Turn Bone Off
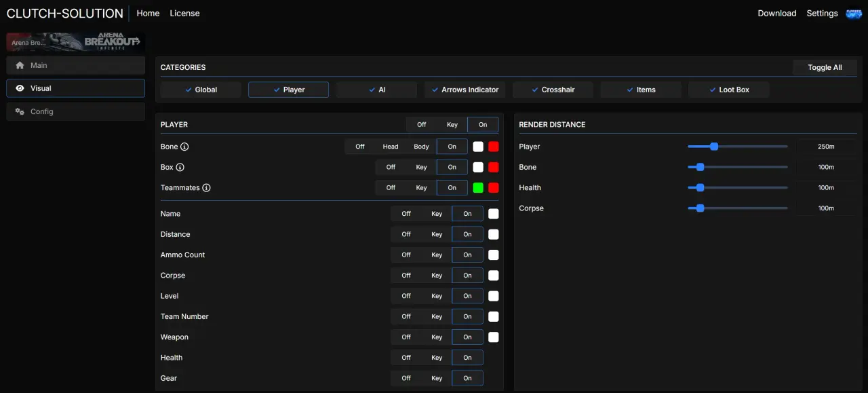Image resolution: width=868 pixels, height=393 pixels. 360,147
